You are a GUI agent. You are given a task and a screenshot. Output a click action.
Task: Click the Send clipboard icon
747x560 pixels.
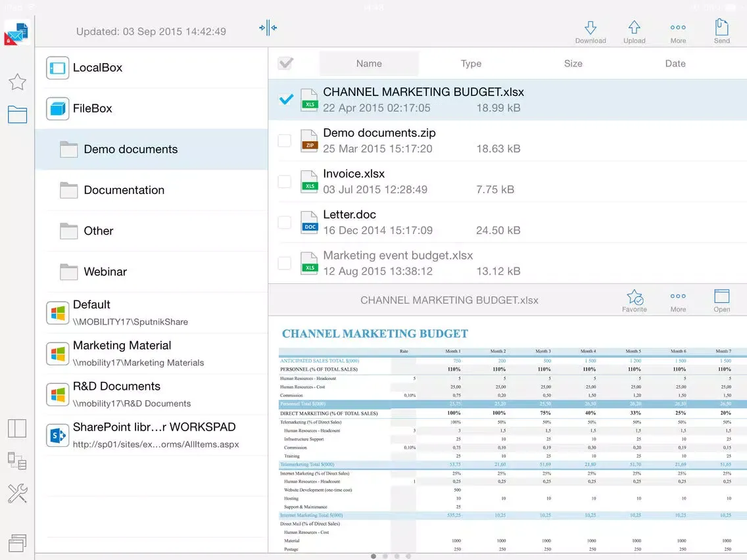[721, 32]
